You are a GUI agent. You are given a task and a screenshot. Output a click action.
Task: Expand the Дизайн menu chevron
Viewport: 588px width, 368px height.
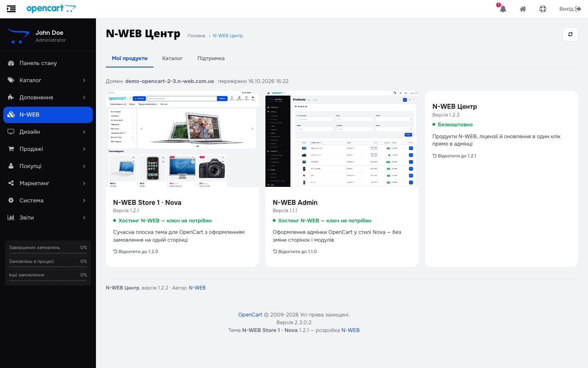click(84, 132)
